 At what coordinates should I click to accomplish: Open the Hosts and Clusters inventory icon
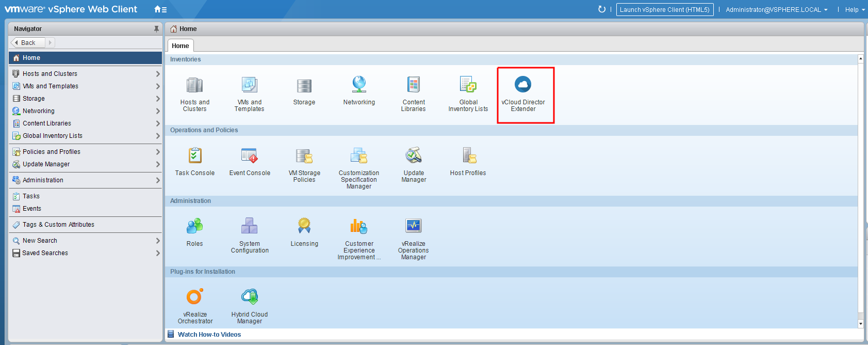pyautogui.click(x=194, y=85)
